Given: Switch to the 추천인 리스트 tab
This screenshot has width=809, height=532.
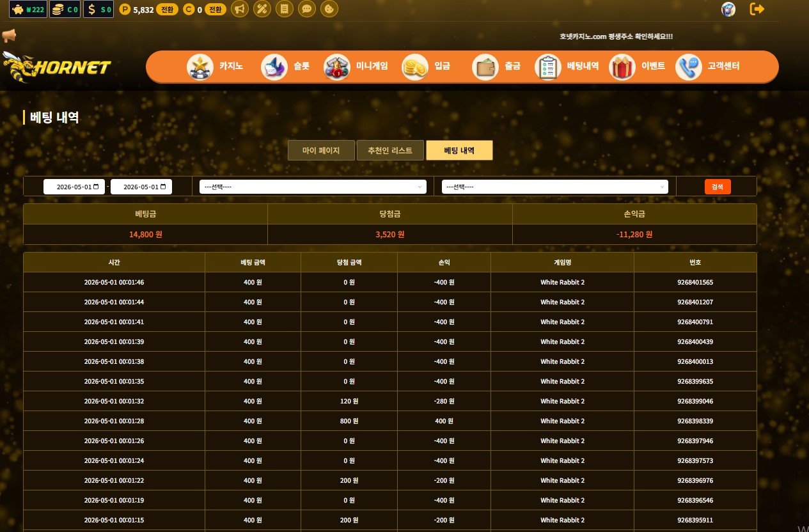Looking at the screenshot, I should coord(390,151).
